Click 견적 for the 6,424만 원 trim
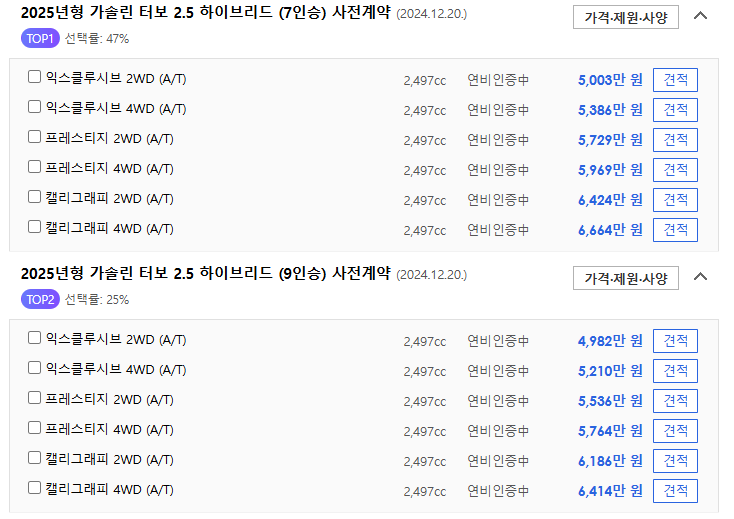Viewport: 734px width, 519px height. [x=675, y=200]
